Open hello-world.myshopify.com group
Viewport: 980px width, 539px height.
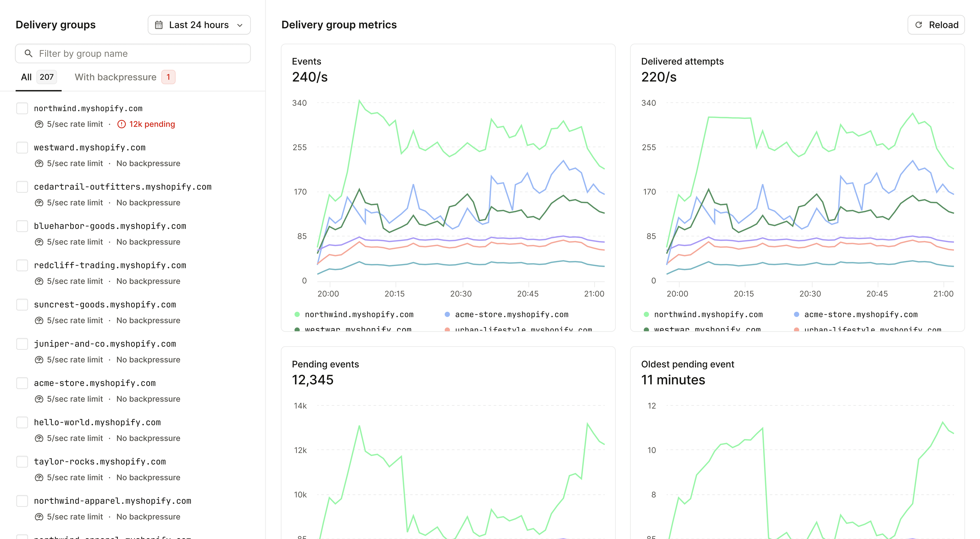click(97, 422)
